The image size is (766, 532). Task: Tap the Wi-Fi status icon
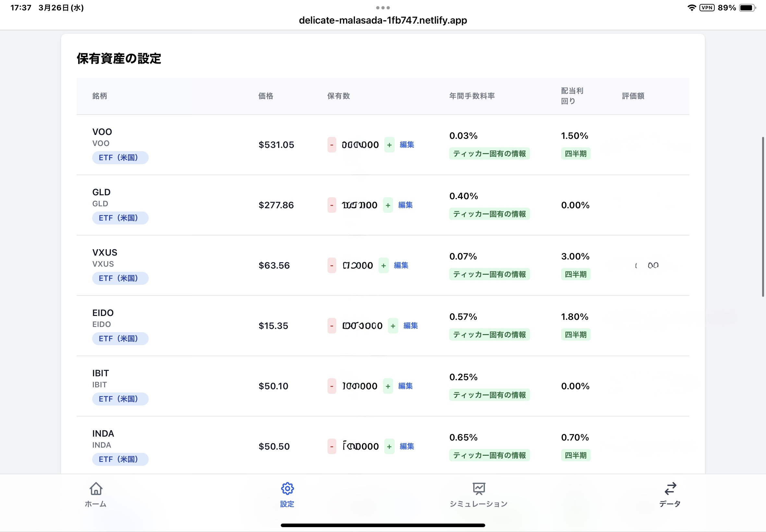[692, 8]
